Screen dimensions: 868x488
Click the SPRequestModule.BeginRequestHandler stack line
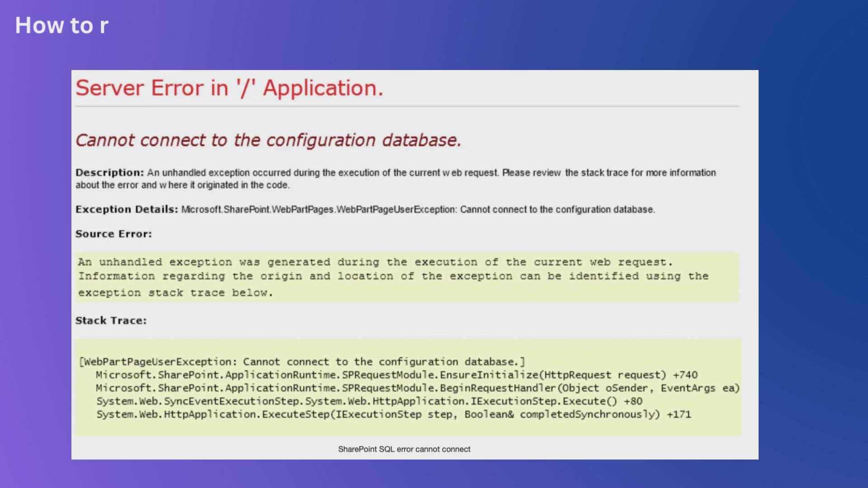click(x=417, y=388)
